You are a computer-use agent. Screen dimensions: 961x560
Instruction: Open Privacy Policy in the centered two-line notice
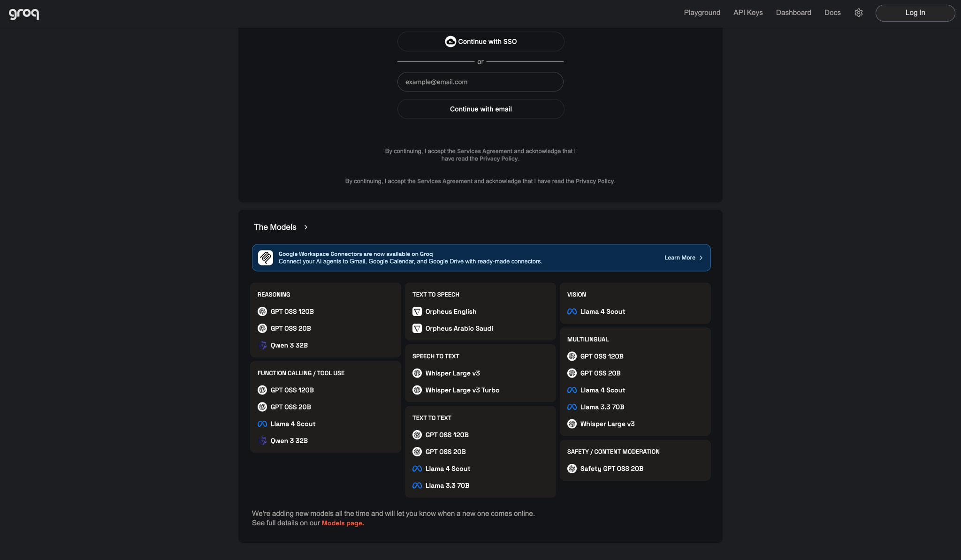pyautogui.click(x=499, y=159)
